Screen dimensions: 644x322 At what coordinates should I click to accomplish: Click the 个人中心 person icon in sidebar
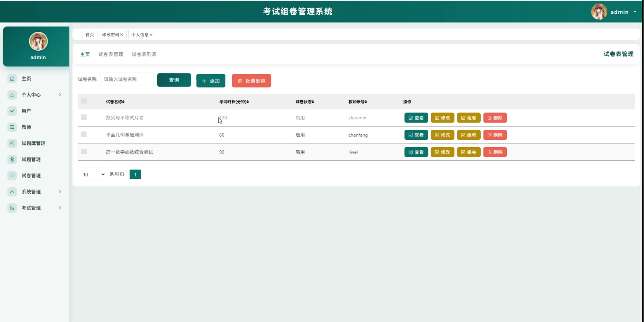12,95
